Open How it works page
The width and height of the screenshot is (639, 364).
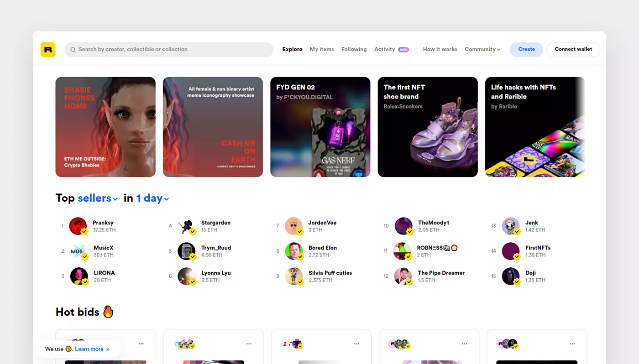pos(440,49)
